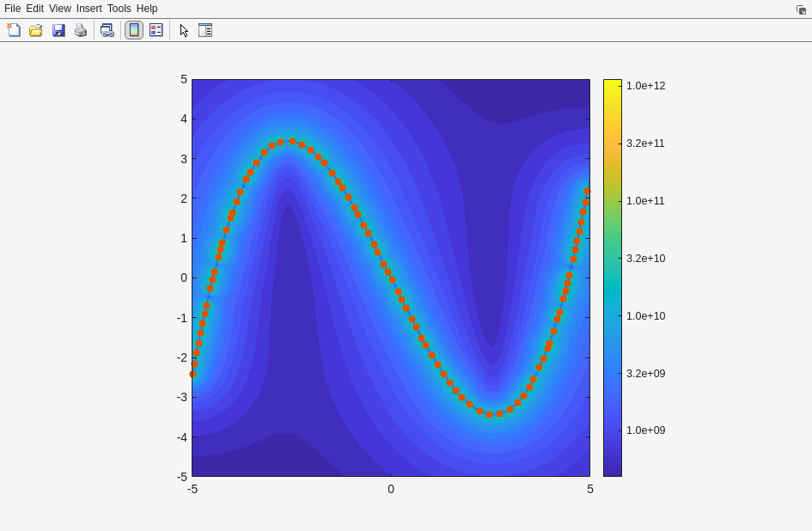812x531 pixels.
Task: Print the figure using the printer icon
Action: (x=81, y=30)
